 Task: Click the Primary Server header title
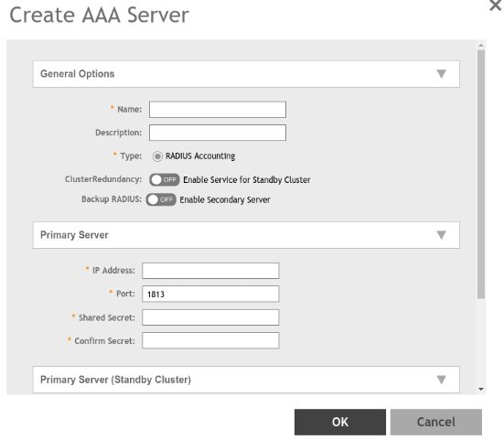click(74, 235)
